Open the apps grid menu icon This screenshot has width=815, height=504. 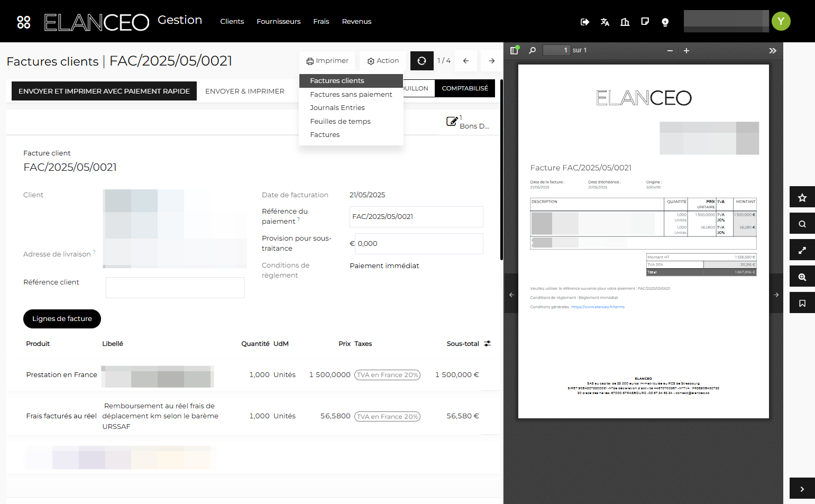pos(24,22)
